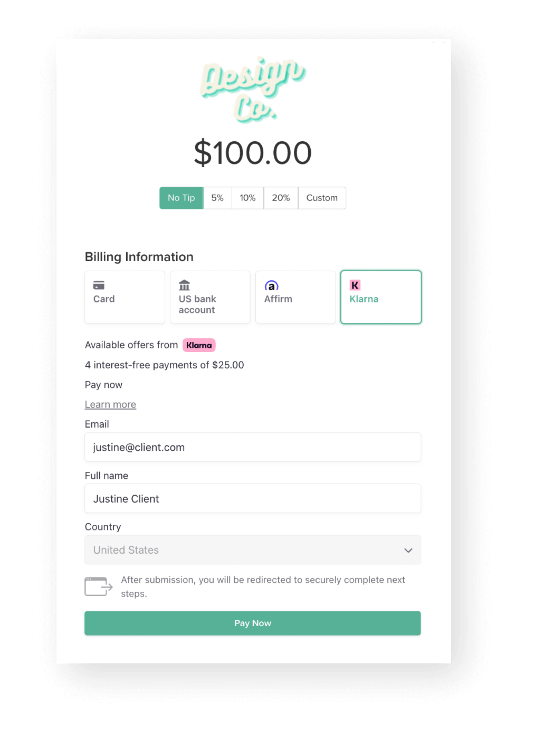Click the pink Klarna badge
This screenshot has width=549, height=756.
click(x=199, y=345)
